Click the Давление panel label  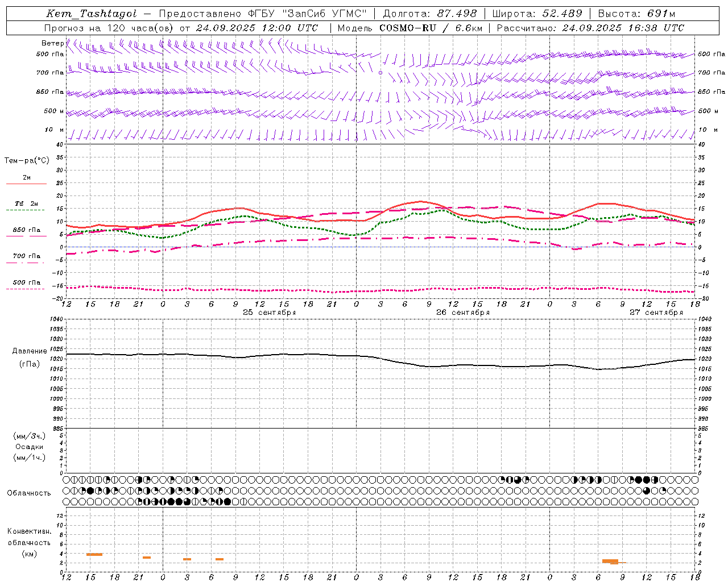click(x=30, y=351)
